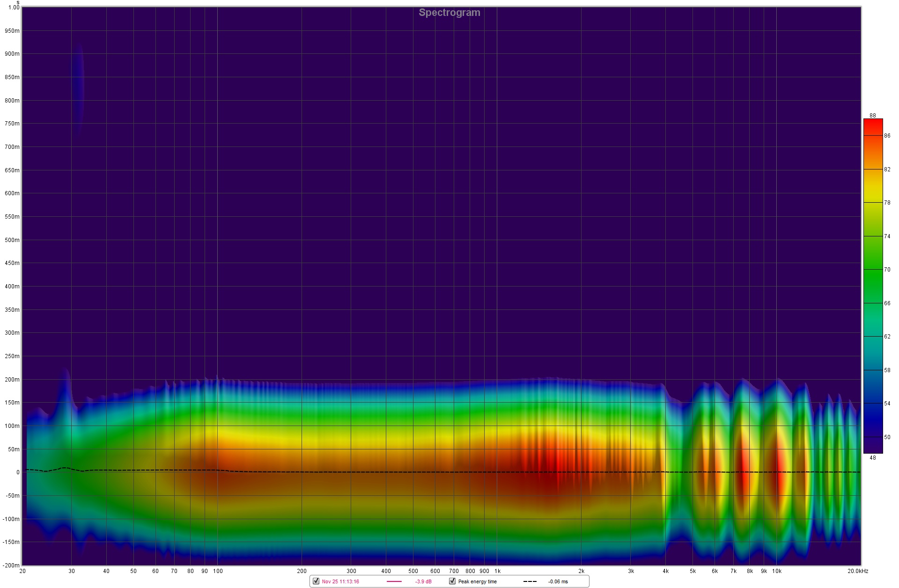Click the 1k label on frequency axis
Screen dimensions: 899x588
497,571
